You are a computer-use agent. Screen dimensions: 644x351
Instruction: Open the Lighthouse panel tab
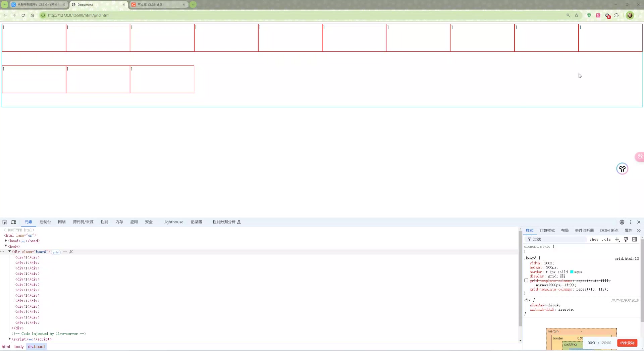pos(173,222)
